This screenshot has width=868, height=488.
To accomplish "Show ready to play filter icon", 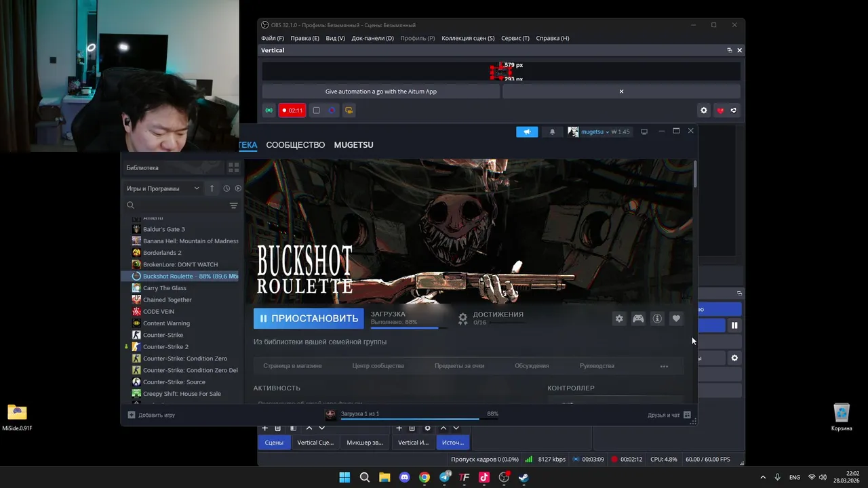I will (238, 188).
